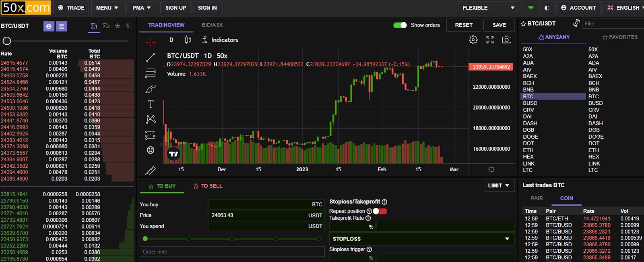Select Σ1 cumulative total mode
The width and height of the screenshot is (644, 262).
[x=94, y=26]
